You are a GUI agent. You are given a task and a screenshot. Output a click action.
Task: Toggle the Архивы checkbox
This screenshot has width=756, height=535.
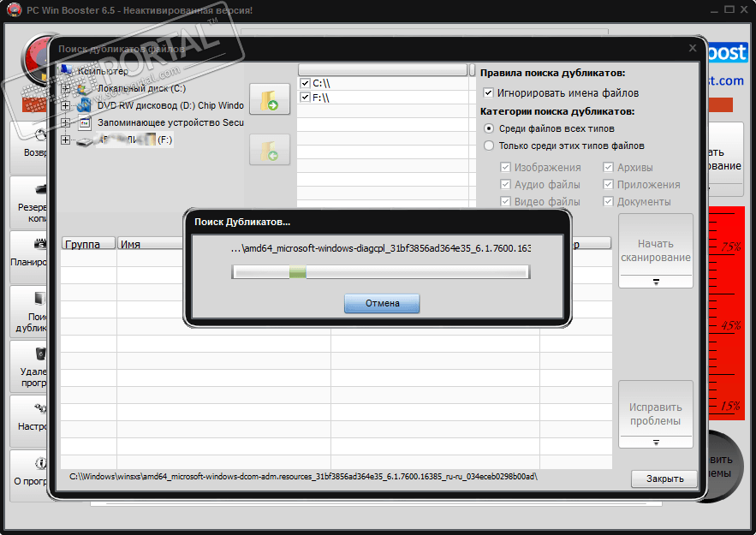click(608, 167)
